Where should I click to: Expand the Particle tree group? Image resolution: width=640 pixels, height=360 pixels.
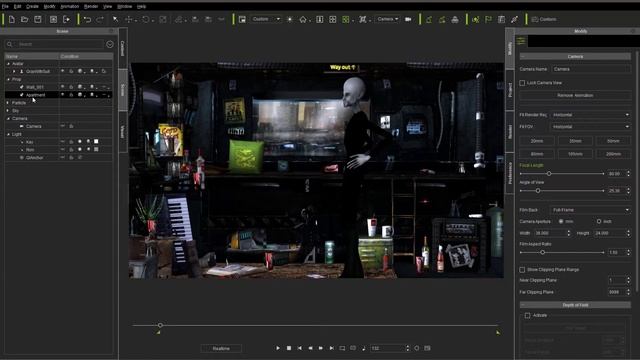[x=8, y=103]
